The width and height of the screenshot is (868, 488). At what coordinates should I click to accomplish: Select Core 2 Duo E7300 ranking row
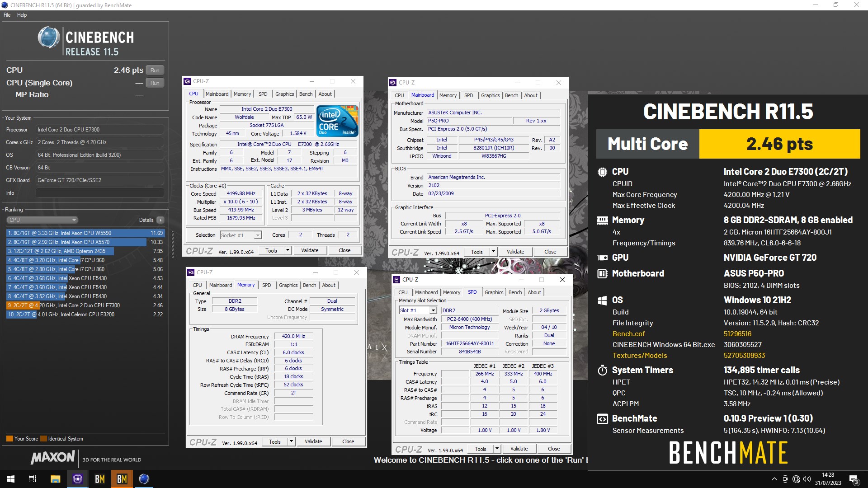click(x=85, y=305)
